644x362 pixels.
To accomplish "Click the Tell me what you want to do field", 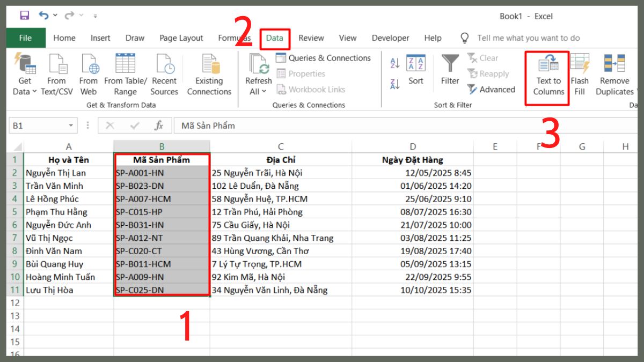I will (529, 38).
